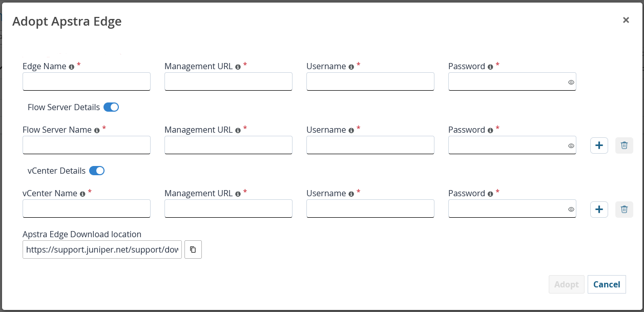The image size is (644, 312).
Task: Focus the Edge Name input field
Action: [87, 81]
